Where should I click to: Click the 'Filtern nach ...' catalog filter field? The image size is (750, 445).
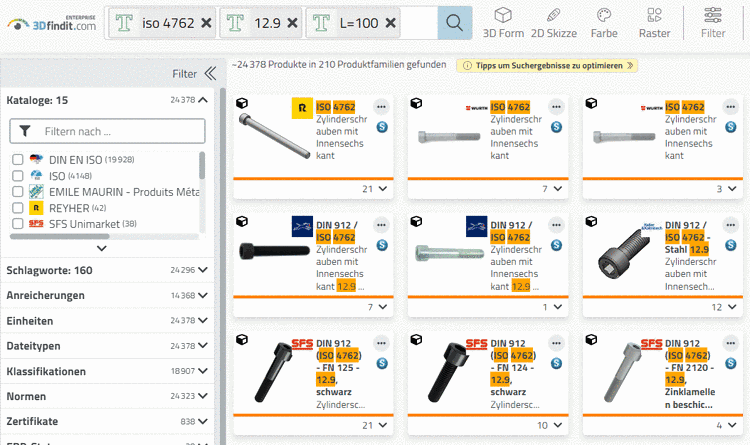[108, 131]
